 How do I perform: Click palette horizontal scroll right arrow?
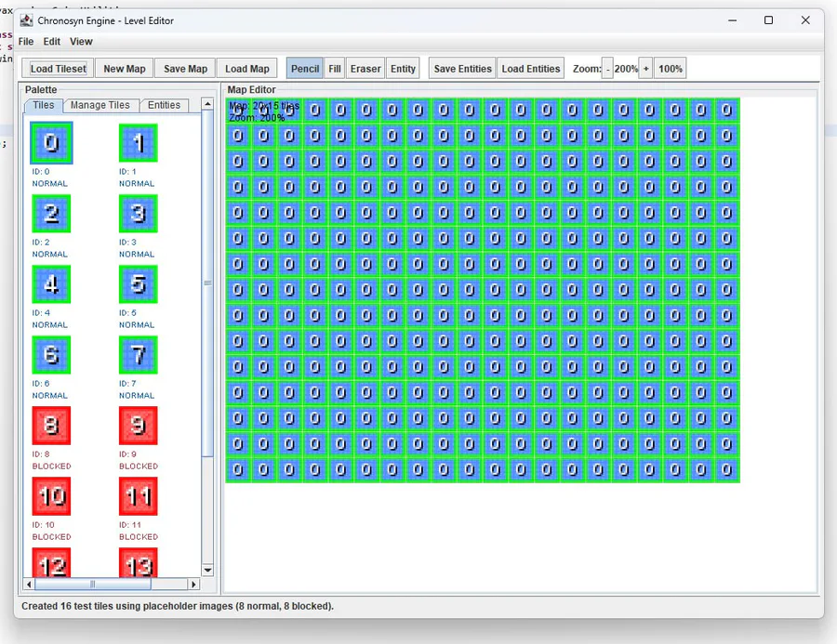pos(193,585)
